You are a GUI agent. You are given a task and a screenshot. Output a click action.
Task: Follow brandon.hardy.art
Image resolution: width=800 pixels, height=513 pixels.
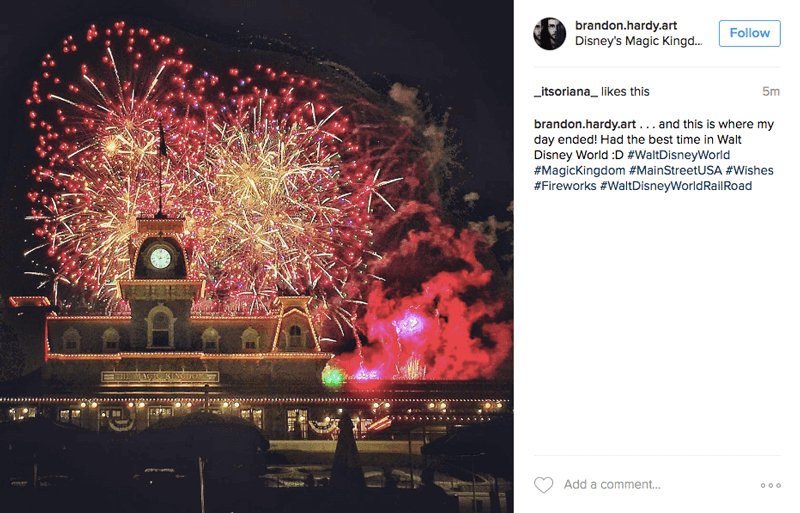(x=749, y=33)
